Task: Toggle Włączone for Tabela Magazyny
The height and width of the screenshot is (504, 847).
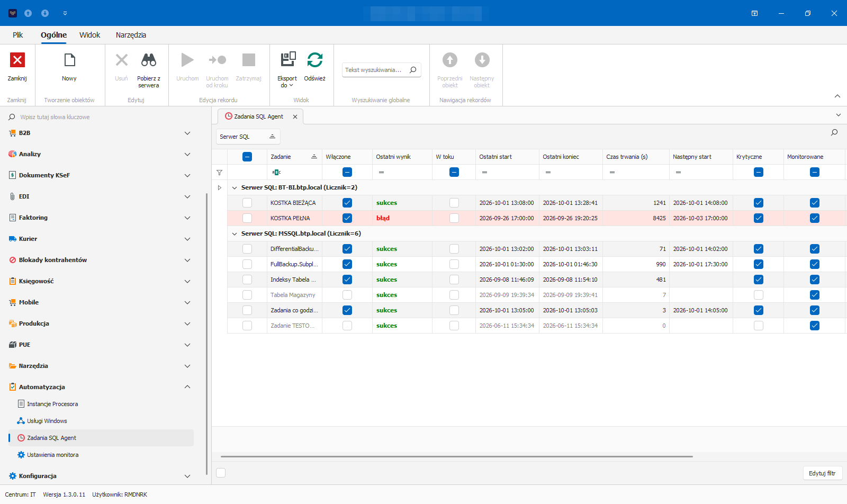Action: (x=347, y=295)
